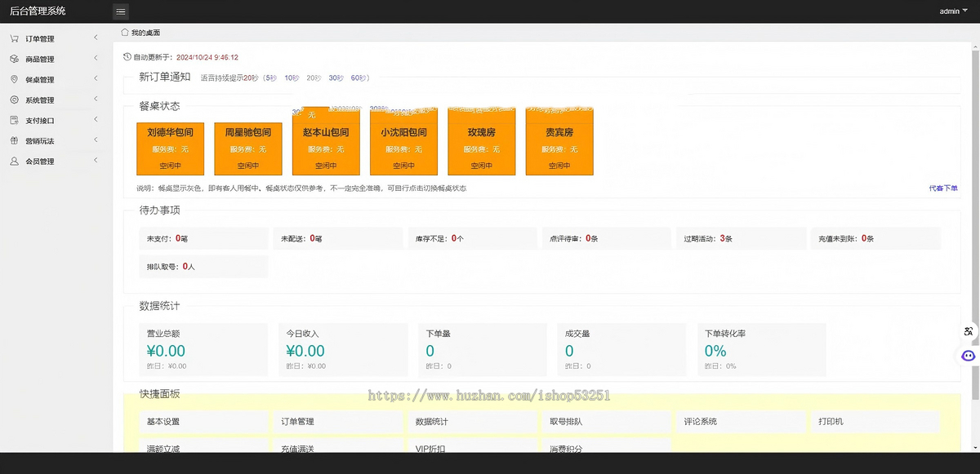
Task: Click the payment icon beside 支付接口
Action: [15, 120]
